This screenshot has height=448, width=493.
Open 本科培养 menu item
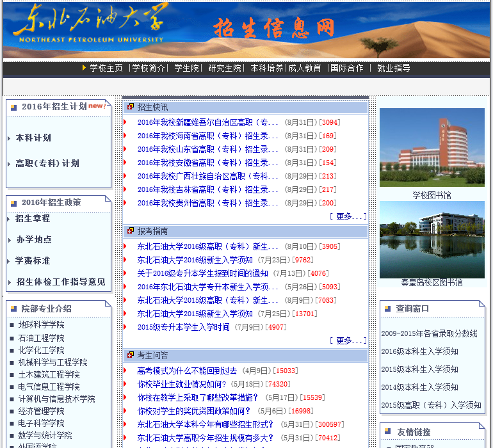point(267,68)
